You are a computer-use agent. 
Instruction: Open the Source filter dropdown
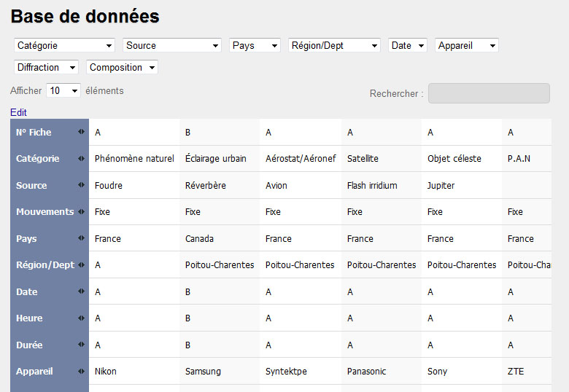(171, 45)
